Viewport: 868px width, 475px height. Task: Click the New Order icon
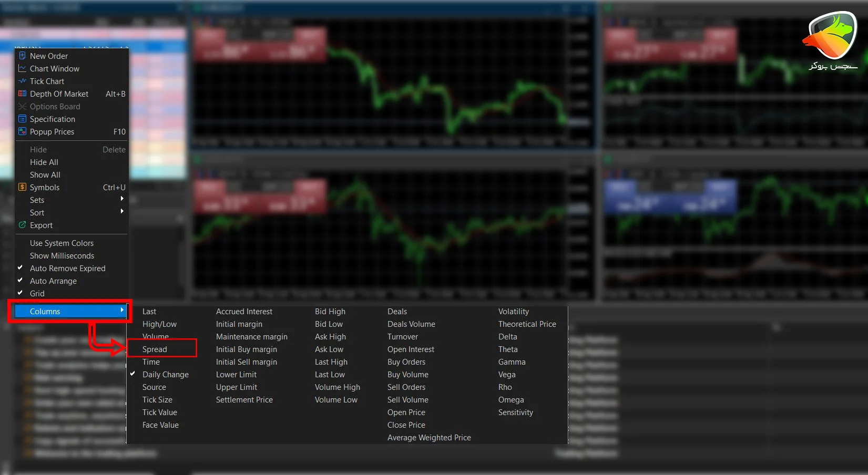tap(22, 56)
